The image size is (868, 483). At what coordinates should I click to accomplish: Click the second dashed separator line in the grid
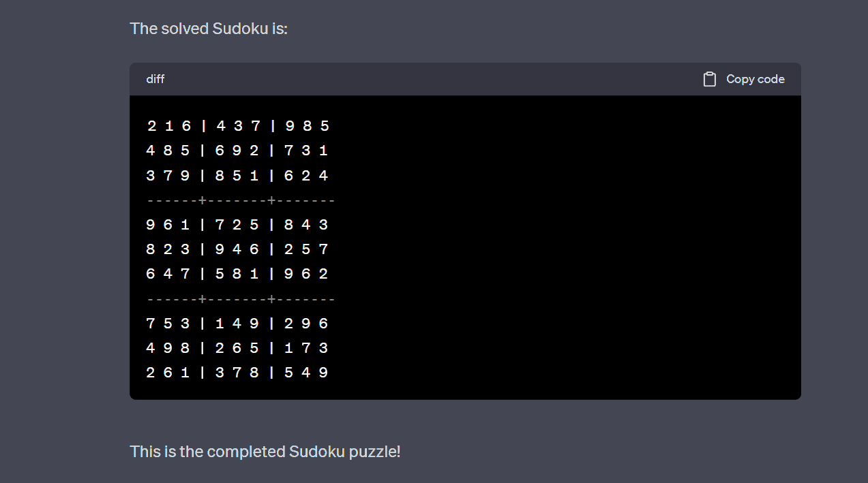tap(241, 299)
